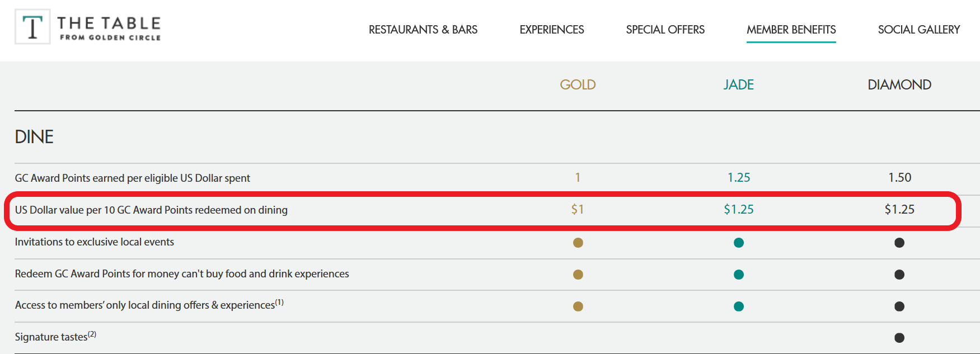Select the Diamond tier column header
Image resolution: width=980 pixels, height=354 pixels.
coord(899,84)
